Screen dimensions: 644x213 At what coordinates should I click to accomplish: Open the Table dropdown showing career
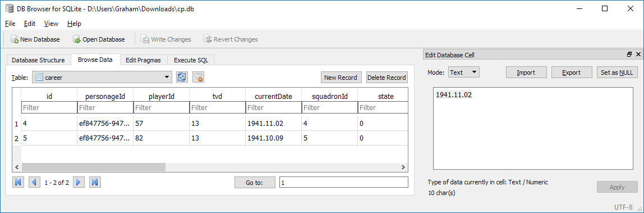[102, 78]
